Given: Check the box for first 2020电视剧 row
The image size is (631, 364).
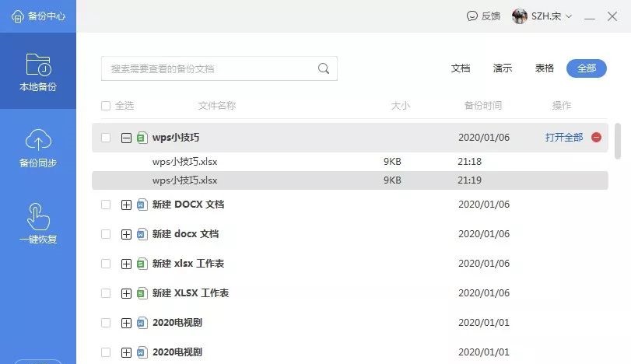Looking at the screenshot, I should [x=106, y=323].
